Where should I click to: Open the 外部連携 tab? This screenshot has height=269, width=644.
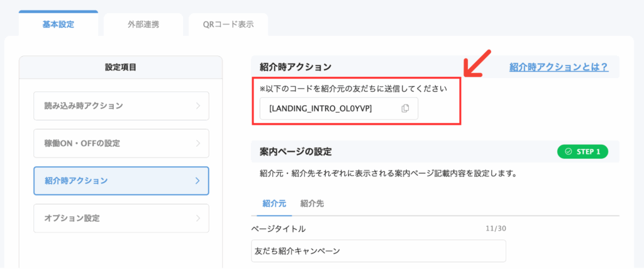[x=143, y=25]
